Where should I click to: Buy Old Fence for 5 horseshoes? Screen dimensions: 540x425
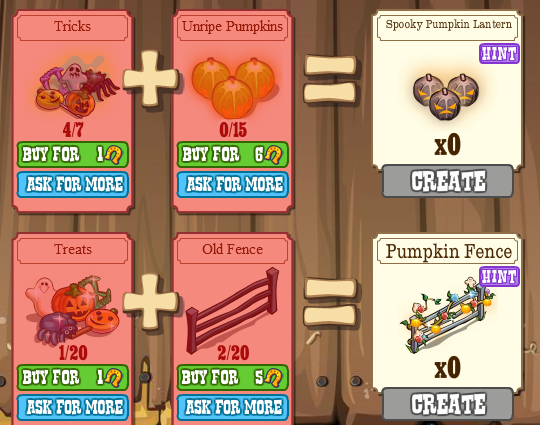coord(232,378)
